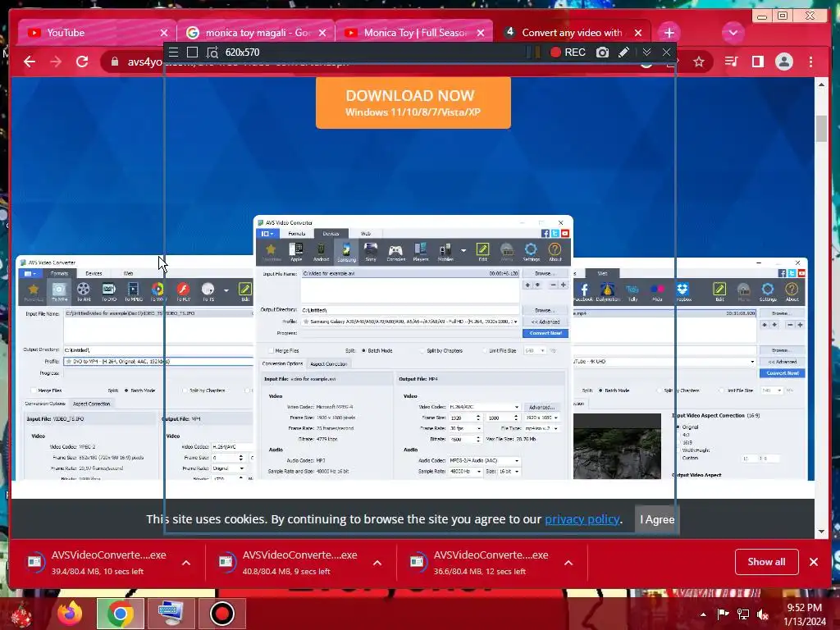Expand options for the 36.6/80.4 MB download
Image resolution: width=840 pixels, height=630 pixels.
pos(568,563)
